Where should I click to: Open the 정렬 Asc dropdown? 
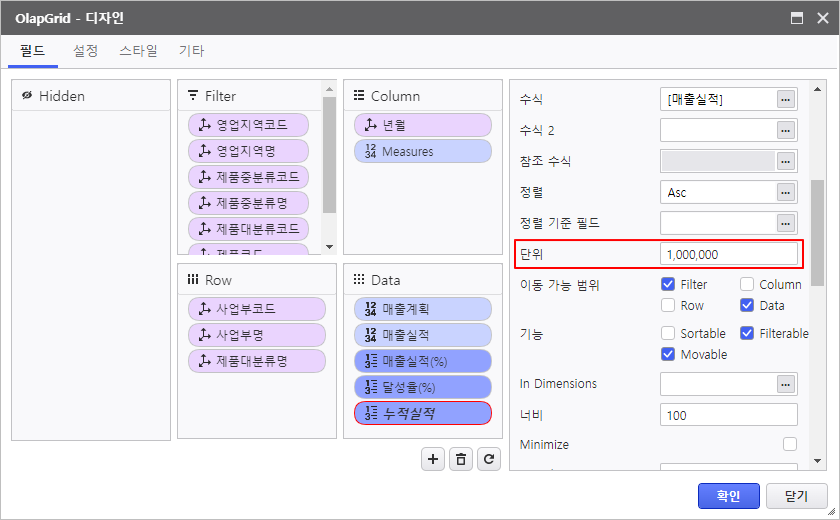[728, 192]
